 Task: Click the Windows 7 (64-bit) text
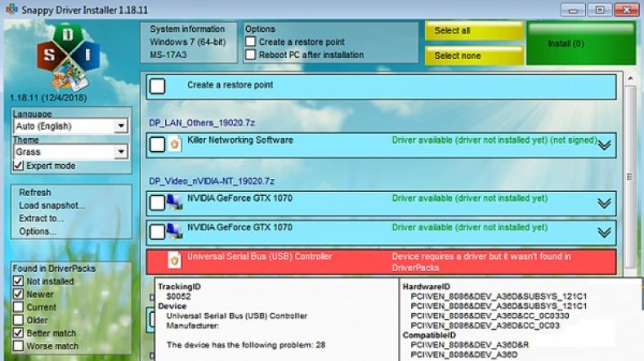point(188,42)
